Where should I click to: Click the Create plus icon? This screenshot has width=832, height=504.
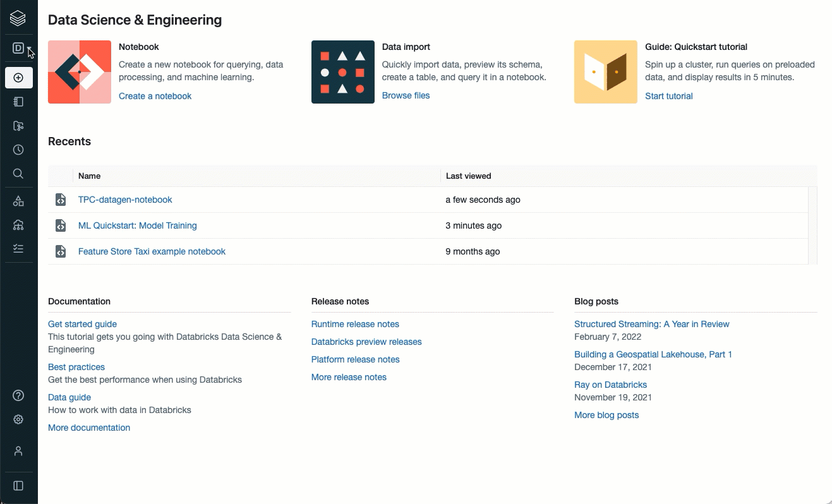pos(18,78)
